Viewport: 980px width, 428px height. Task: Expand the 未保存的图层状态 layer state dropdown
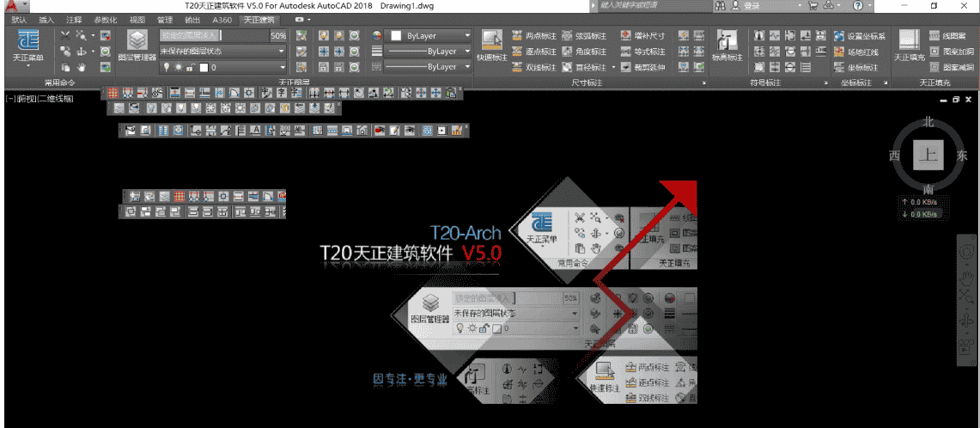click(x=281, y=52)
